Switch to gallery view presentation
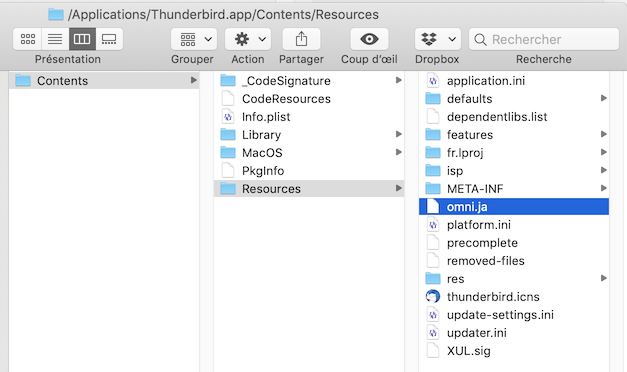The width and height of the screenshot is (627, 372). pos(109,39)
